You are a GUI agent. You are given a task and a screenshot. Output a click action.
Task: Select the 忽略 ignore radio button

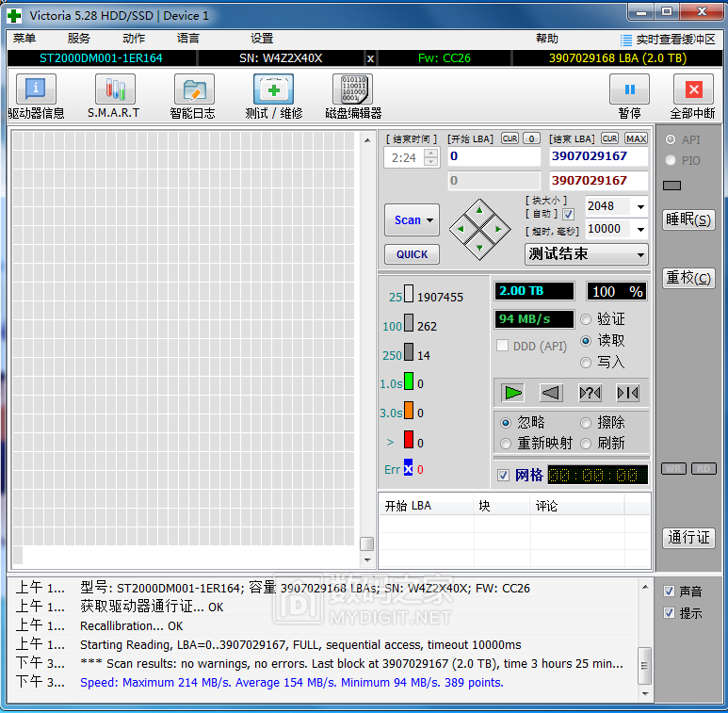pos(506,422)
